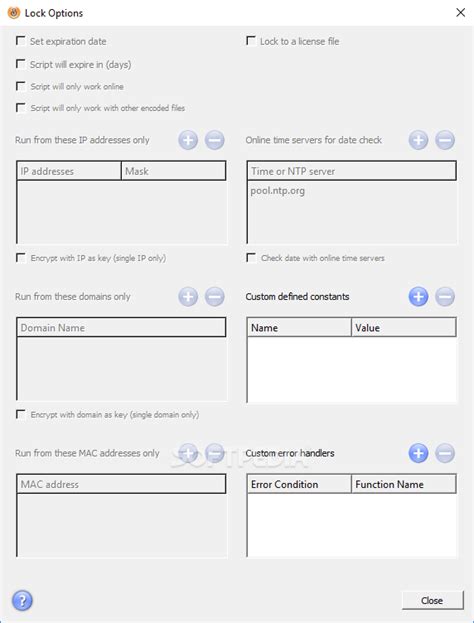Open help with the blue question mark icon
Viewport: 474px width, 623px height.
click(x=22, y=600)
